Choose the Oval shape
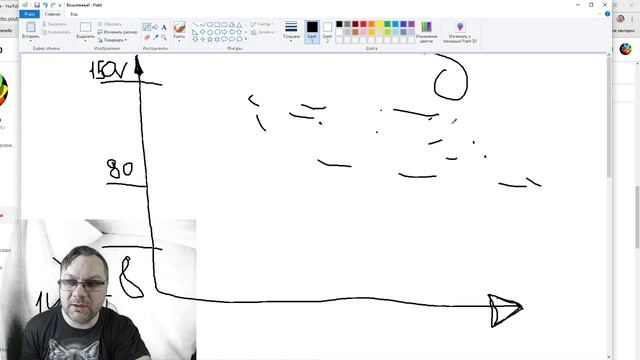 click(x=210, y=25)
